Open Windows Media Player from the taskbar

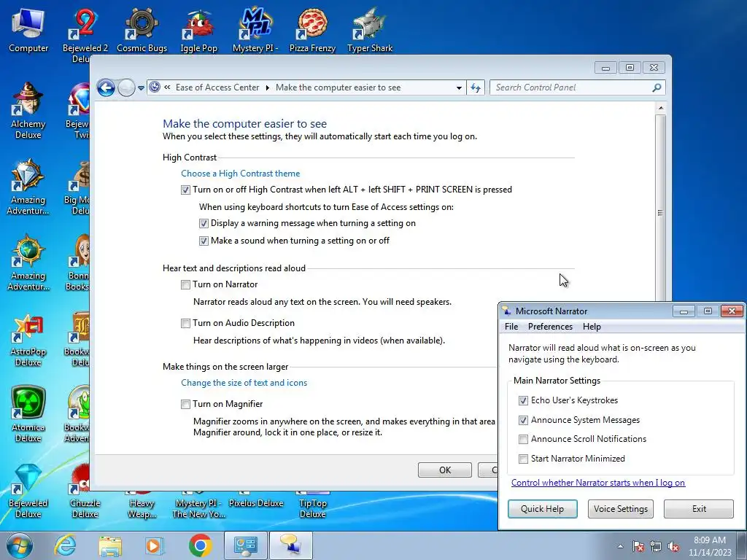point(155,545)
